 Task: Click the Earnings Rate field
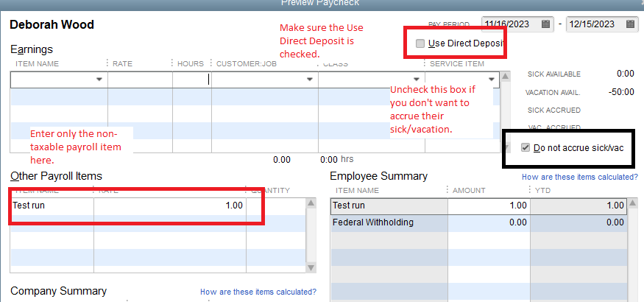tap(140, 80)
